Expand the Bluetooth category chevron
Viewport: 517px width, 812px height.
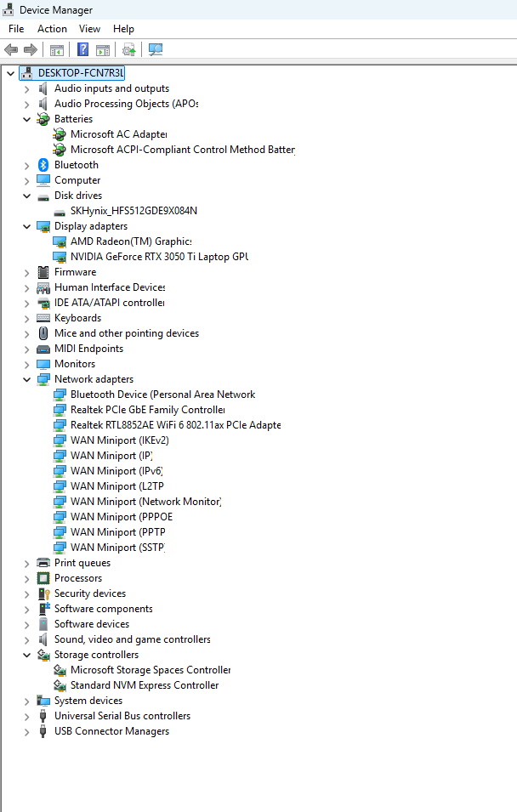(27, 166)
